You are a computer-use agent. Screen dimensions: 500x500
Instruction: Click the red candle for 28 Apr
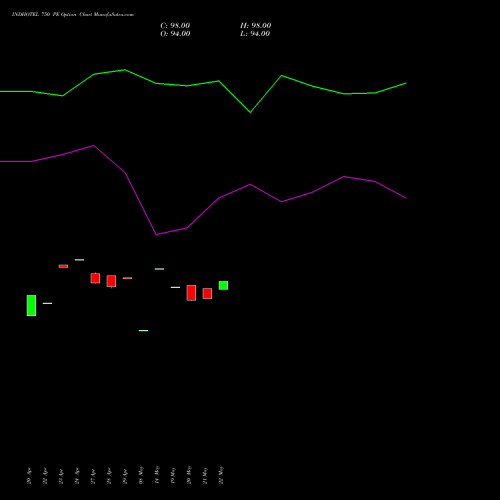pos(111,281)
